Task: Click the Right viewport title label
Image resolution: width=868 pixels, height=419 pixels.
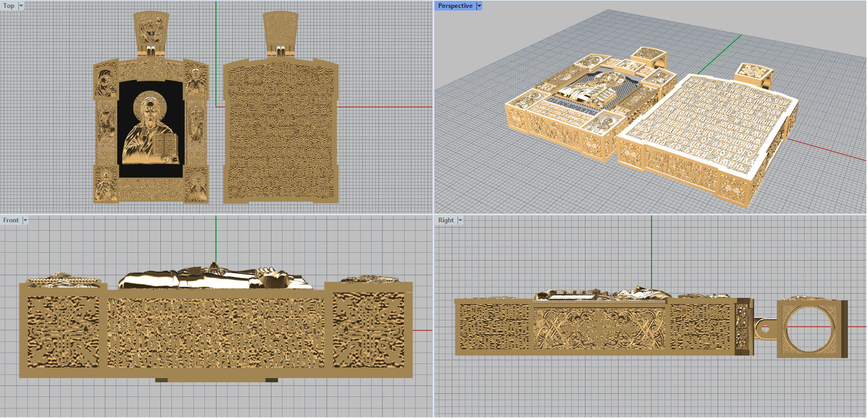Action: [446, 220]
